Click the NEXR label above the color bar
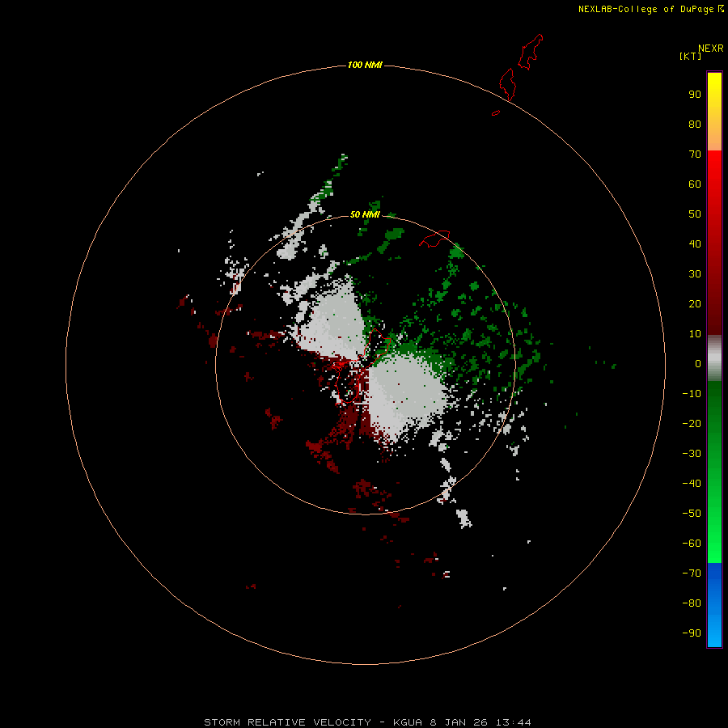Screen dimensions: 728x728 [x=711, y=49]
